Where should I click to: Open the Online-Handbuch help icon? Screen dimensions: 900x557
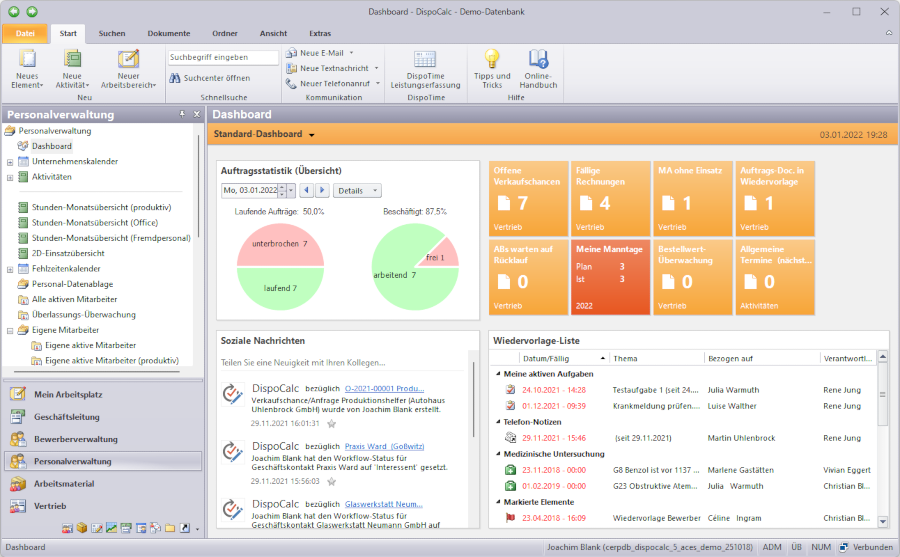point(538,67)
